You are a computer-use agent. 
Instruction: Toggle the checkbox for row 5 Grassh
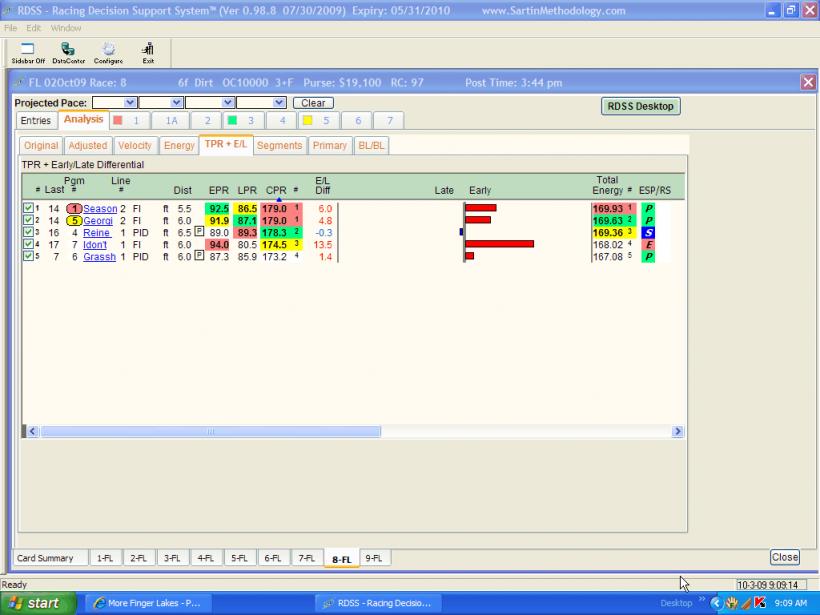tap(28, 256)
